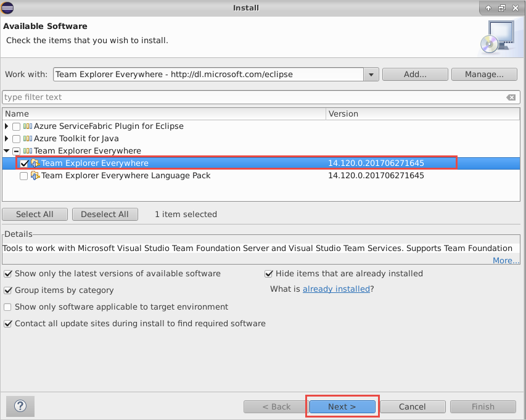526x420 pixels.
Task: Enable Show only software applicable to target environment
Action: tap(8, 307)
